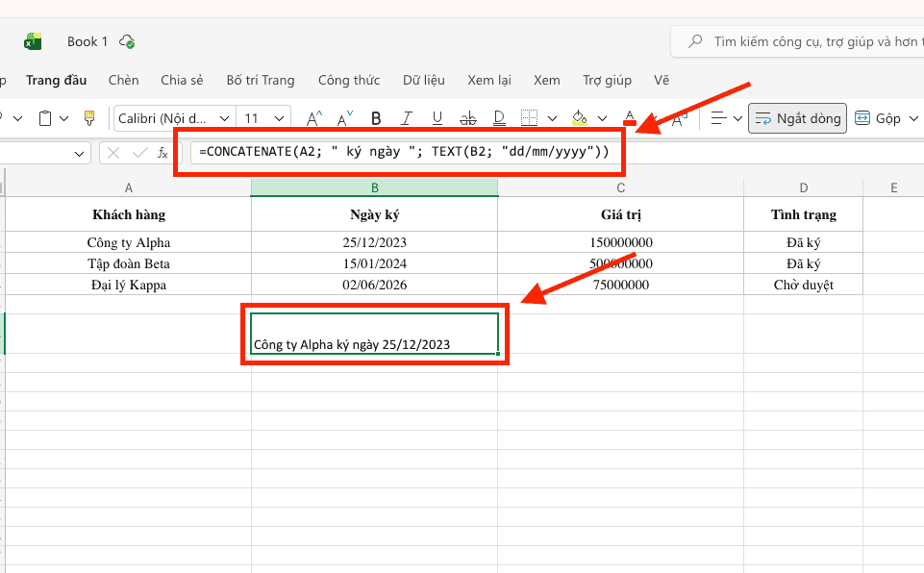Toggle the Ngắt dòng wrap text button
The image size is (924, 573).
pyautogui.click(x=797, y=118)
